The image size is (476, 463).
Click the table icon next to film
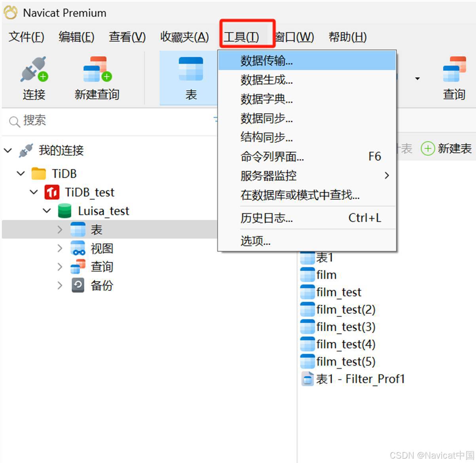307,275
